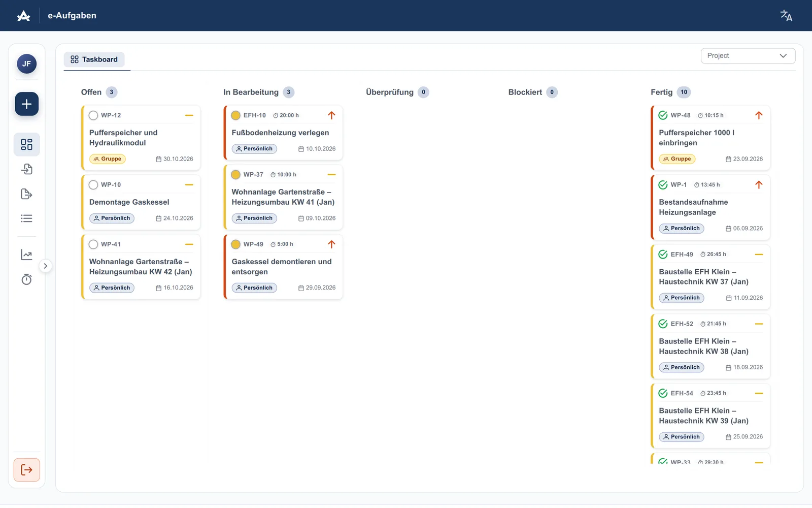
Task: Click the export document sidebar icon
Action: [26, 194]
